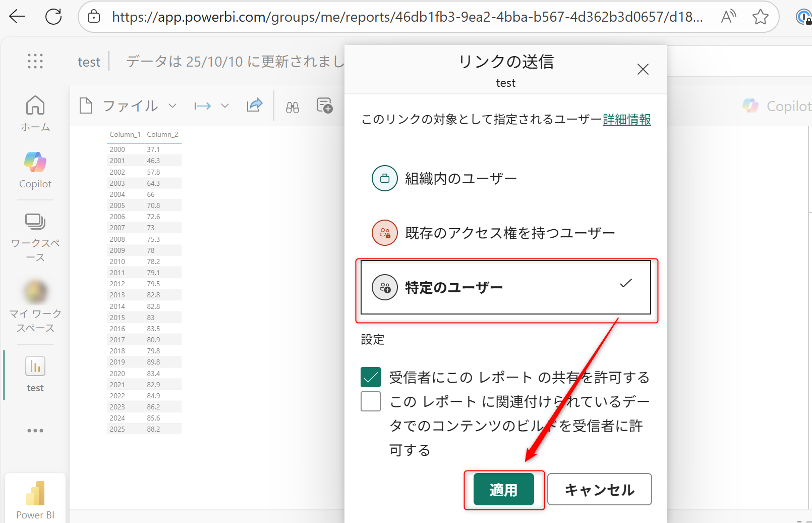Click the 適用 button
This screenshot has height=523, width=812.
tap(503, 489)
